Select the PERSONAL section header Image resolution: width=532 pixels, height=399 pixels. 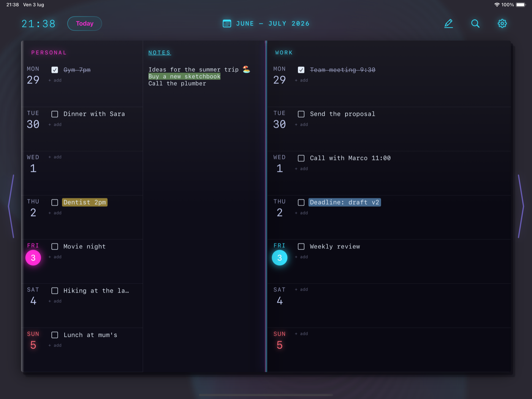[x=49, y=52]
